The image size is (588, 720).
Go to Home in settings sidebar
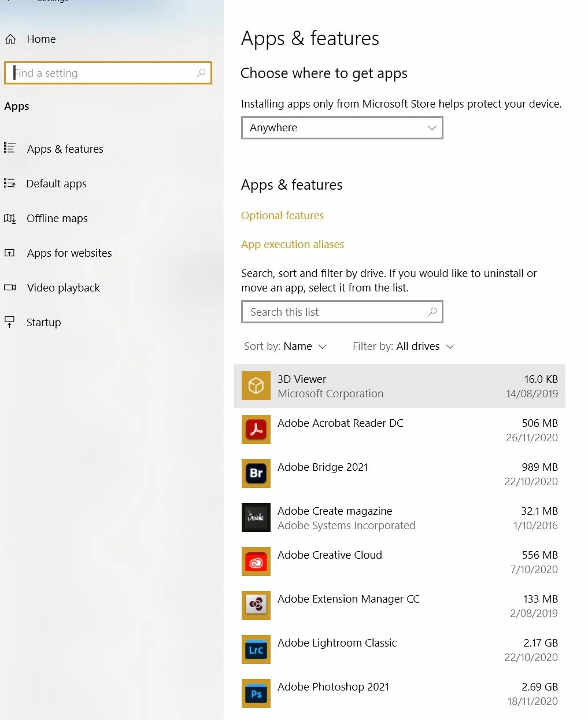41,39
